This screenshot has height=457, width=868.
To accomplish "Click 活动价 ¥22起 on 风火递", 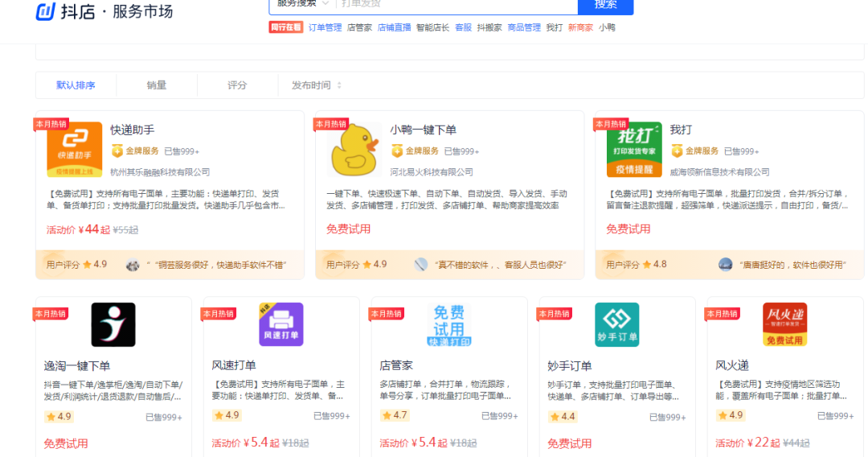I will [x=747, y=443].
